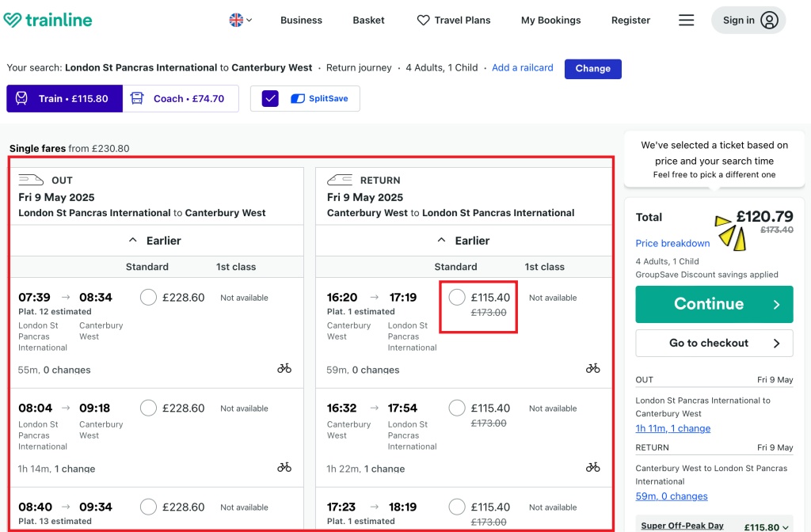Uncheck the SplitSave checkbox

[x=270, y=98]
